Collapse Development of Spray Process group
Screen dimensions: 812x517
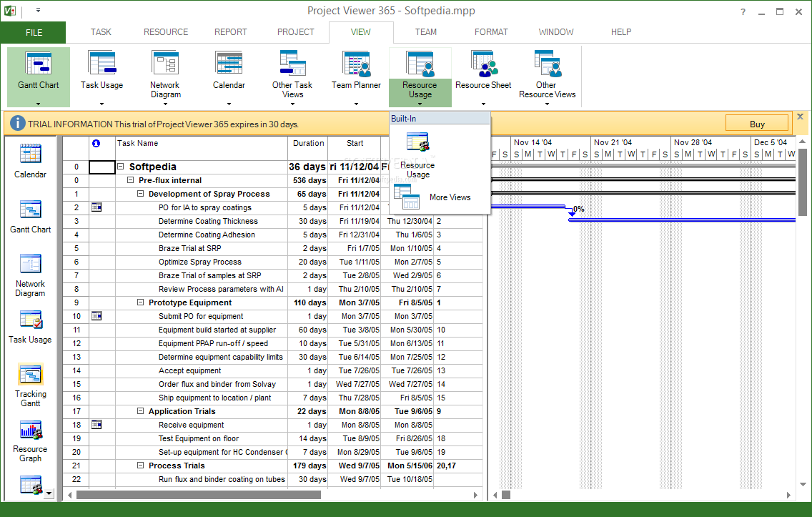(x=140, y=194)
